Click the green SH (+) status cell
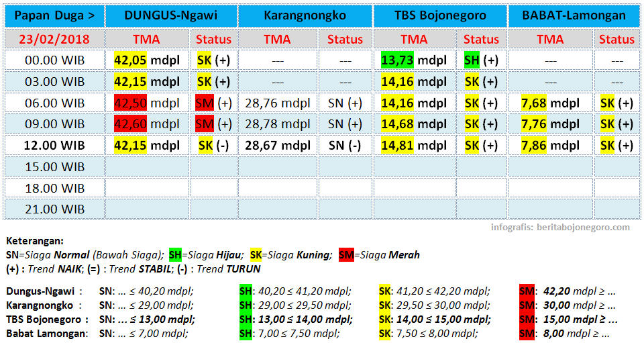The height and width of the screenshot is (343, 644). click(481, 60)
